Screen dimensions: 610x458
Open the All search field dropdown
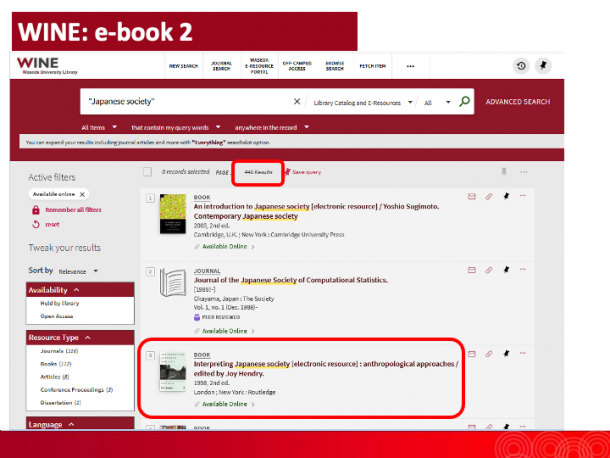[437, 103]
